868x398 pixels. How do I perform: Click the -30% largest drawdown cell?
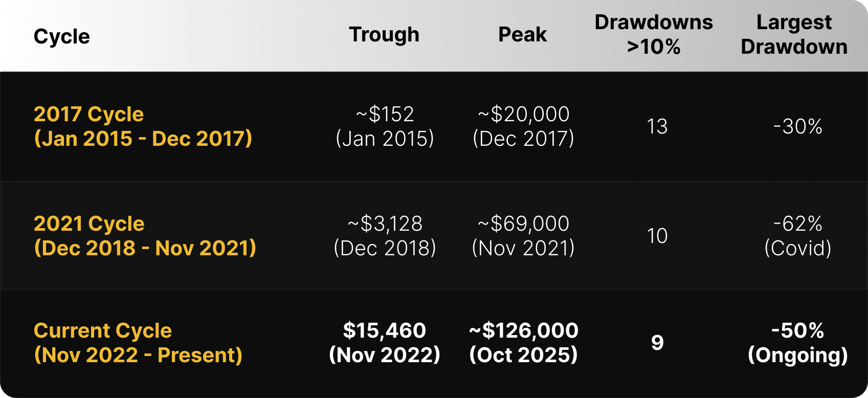(797, 126)
